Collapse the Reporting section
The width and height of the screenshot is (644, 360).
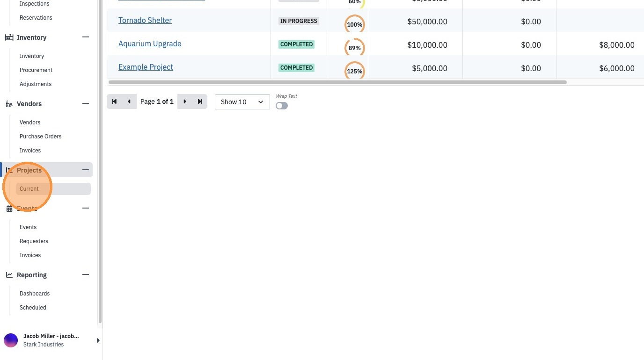point(86,275)
